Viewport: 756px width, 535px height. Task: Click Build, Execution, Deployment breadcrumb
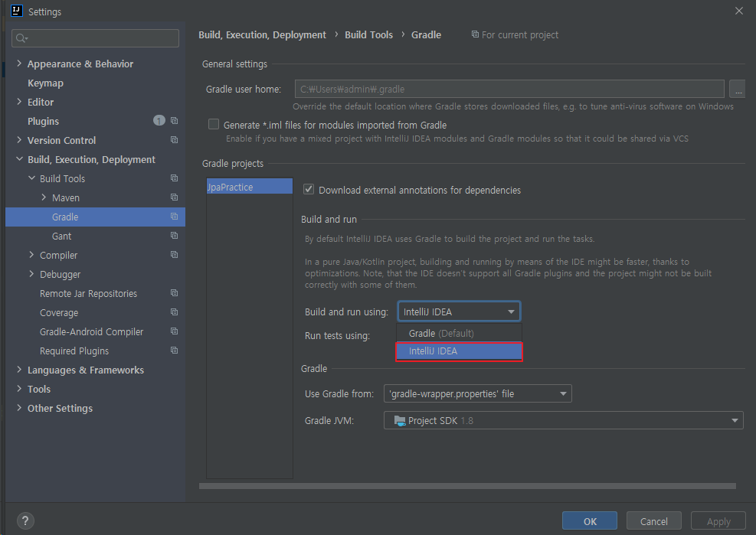click(262, 34)
